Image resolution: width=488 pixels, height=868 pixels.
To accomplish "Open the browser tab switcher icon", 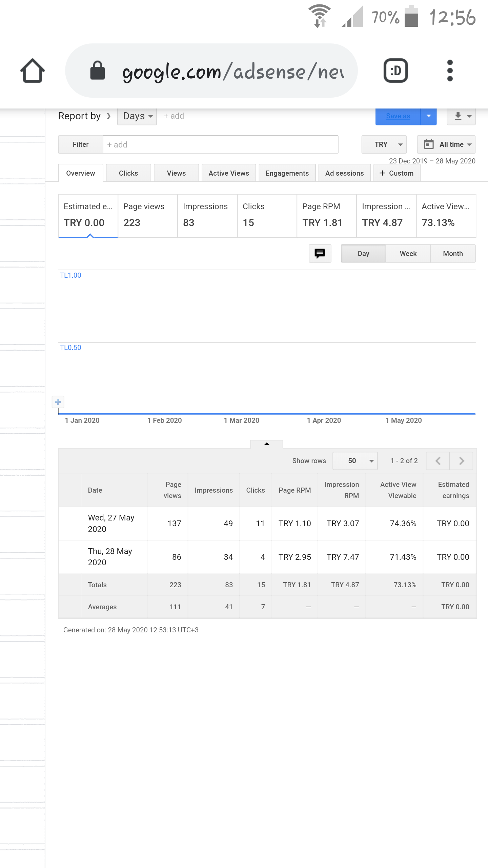I will [395, 71].
